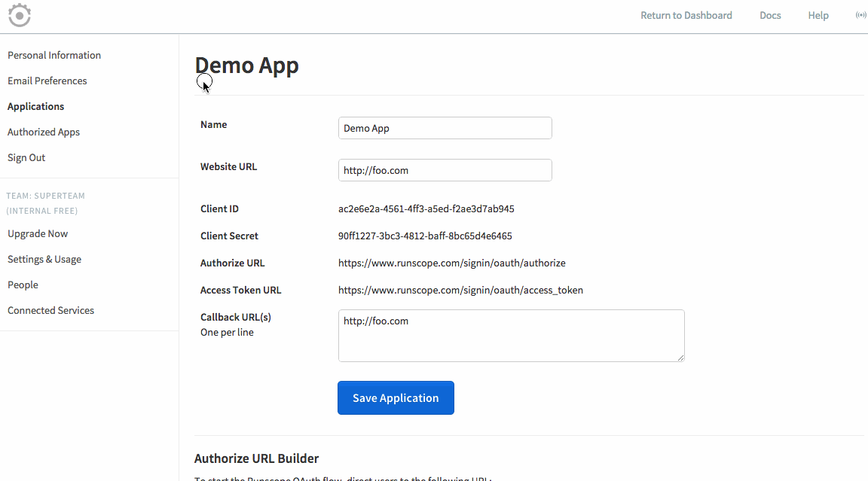Go to Personal Information
This screenshot has width=868, height=481.
coord(54,55)
